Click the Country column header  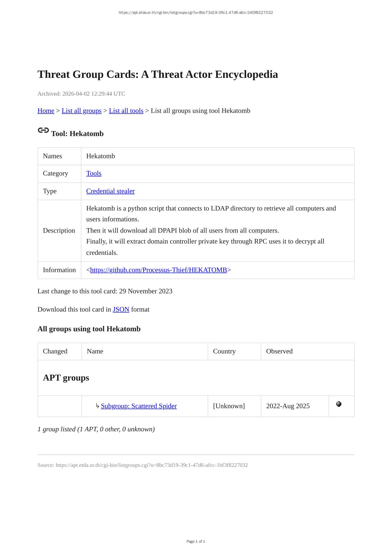[x=224, y=351]
